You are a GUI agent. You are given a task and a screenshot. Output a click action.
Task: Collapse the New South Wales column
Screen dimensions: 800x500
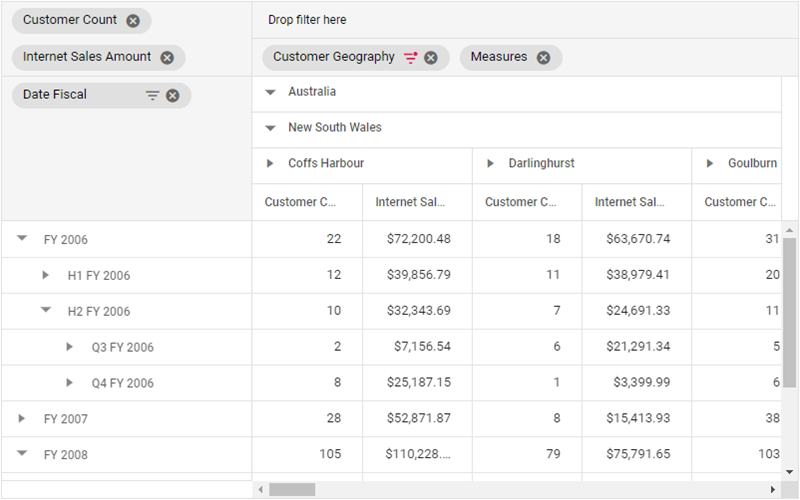click(x=270, y=128)
